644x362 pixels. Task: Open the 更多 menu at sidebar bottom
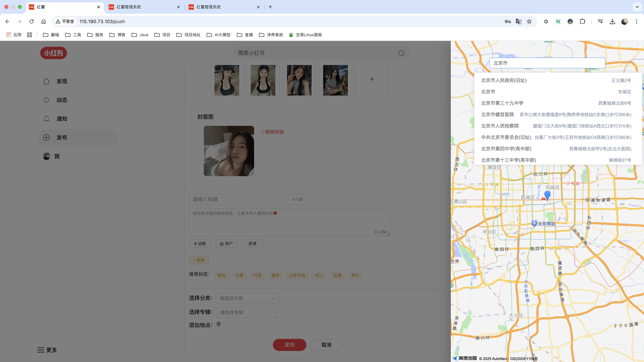pos(47,350)
